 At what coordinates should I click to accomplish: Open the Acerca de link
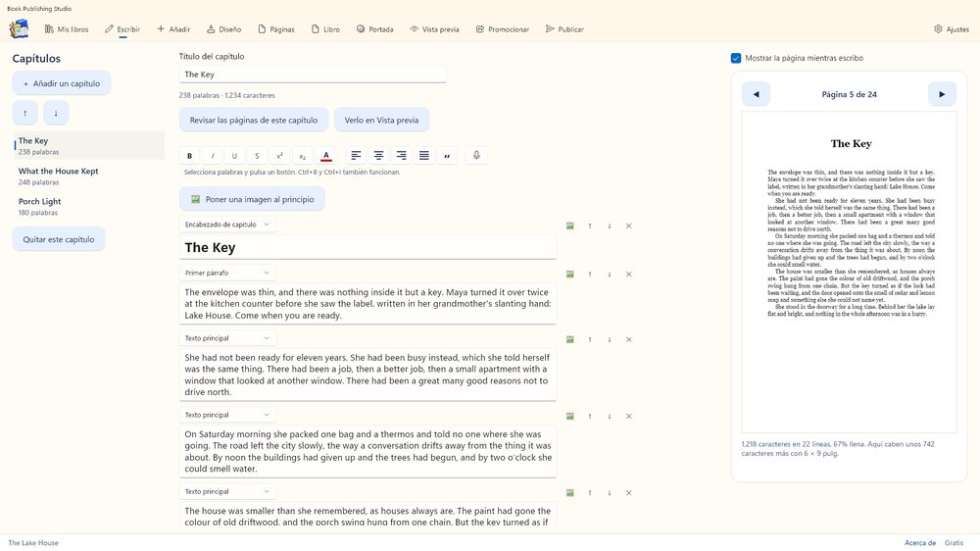[920, 543]
